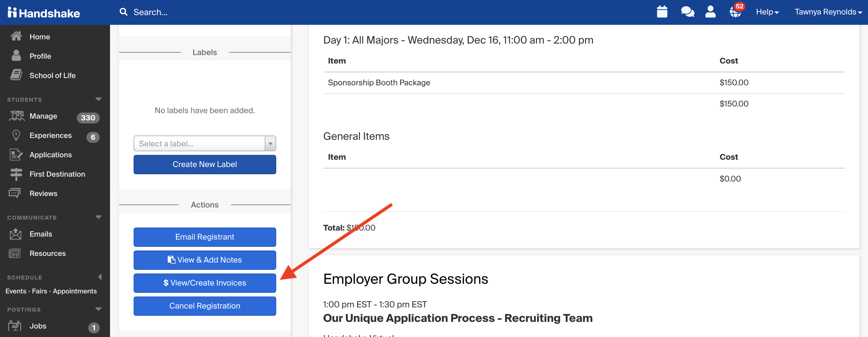Open the Select a label dropdown
The image size is (868, 337).
tap(205, 144)
